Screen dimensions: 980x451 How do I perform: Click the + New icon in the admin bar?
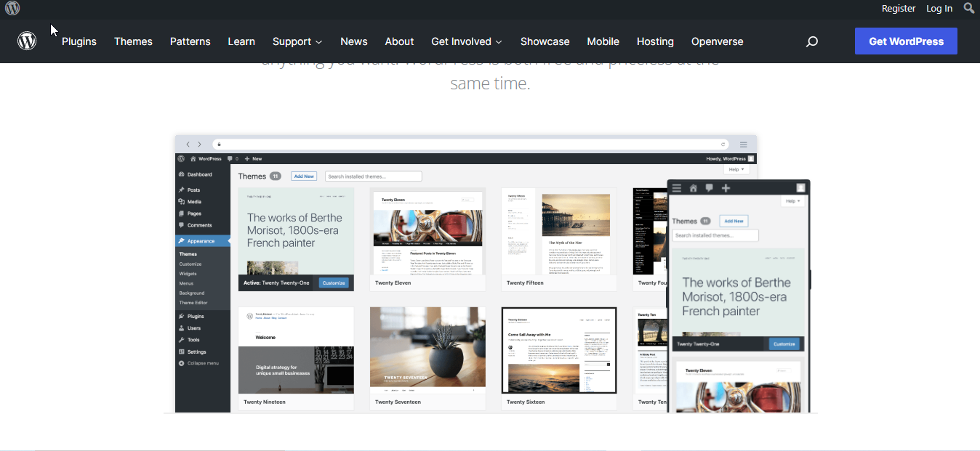point(246,158)
